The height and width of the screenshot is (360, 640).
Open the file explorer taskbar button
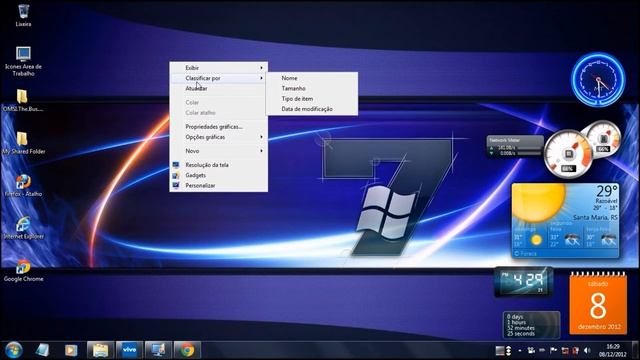(100, 350)
